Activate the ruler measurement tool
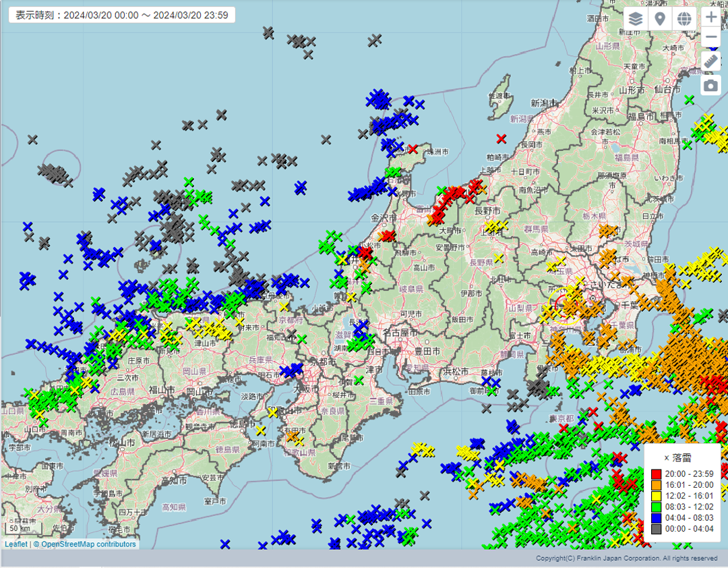Screen dimensions: 728x568 click(711, 61)
